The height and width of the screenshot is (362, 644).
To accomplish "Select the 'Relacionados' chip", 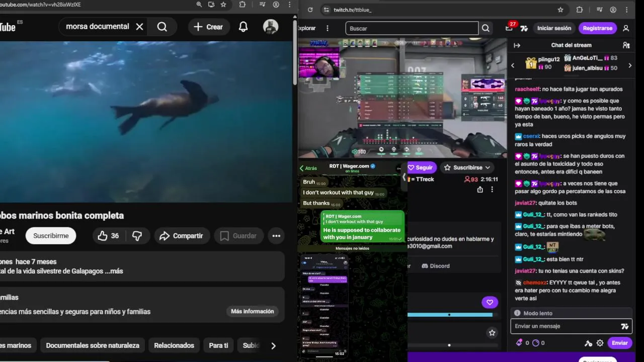I will click(174, 345).
